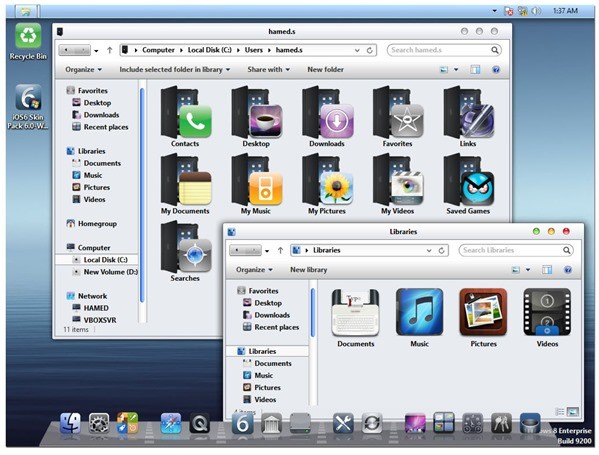Switch Libraries window to large icons view
The width and height of the screenshot is (599, 455).
pos(573,411)
